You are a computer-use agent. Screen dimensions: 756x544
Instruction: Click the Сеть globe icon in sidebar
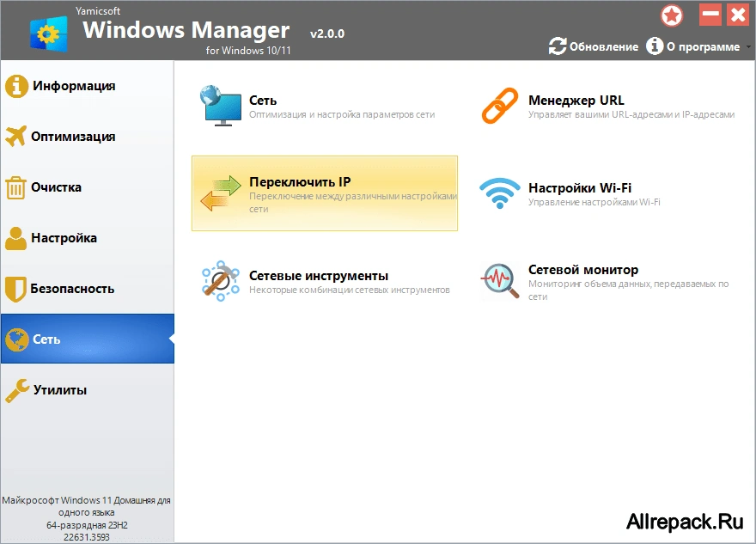pos(17,339)
